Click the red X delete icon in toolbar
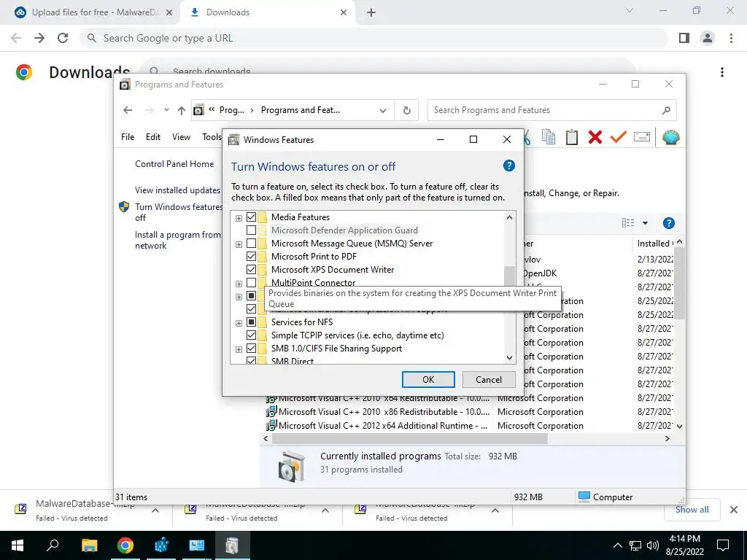The height and width of the screenshot is (560, 747). [x=595, y=137]
